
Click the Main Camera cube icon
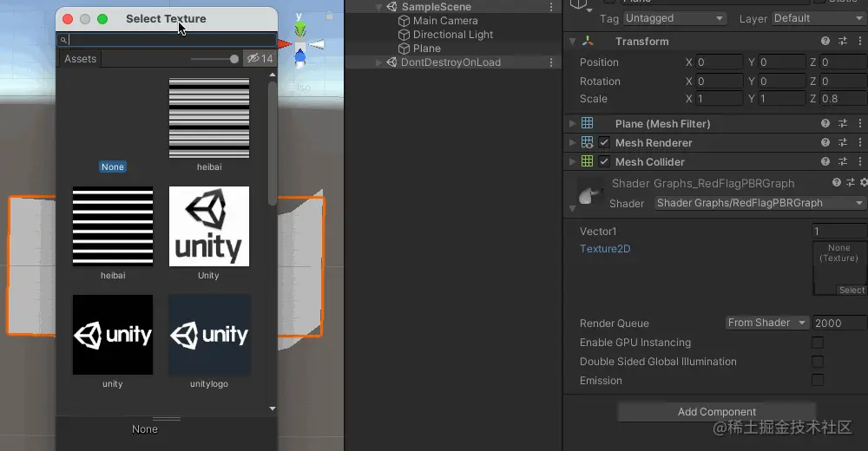pyautogui.click(x=404, y=21)
